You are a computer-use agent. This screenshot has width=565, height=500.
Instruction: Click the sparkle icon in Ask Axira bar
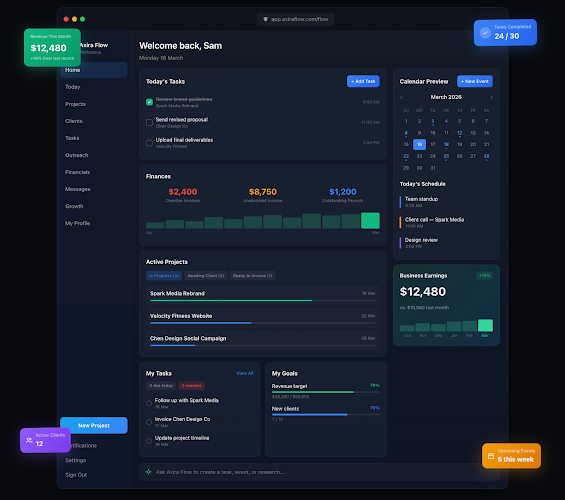point(148,472)
